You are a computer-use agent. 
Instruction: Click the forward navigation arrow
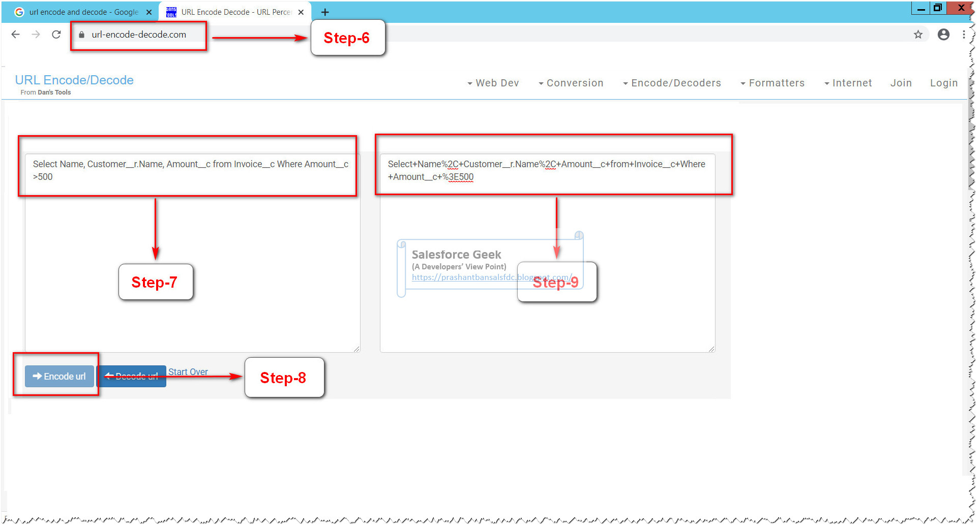coord(36,34)
